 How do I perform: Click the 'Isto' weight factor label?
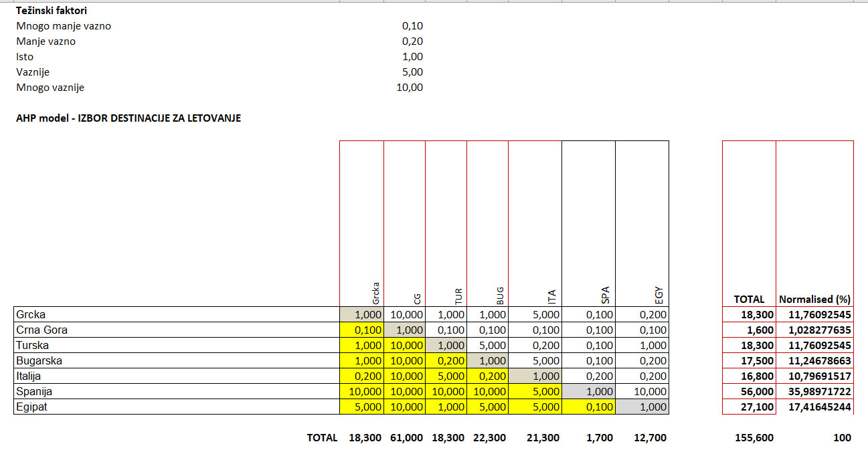25,57
